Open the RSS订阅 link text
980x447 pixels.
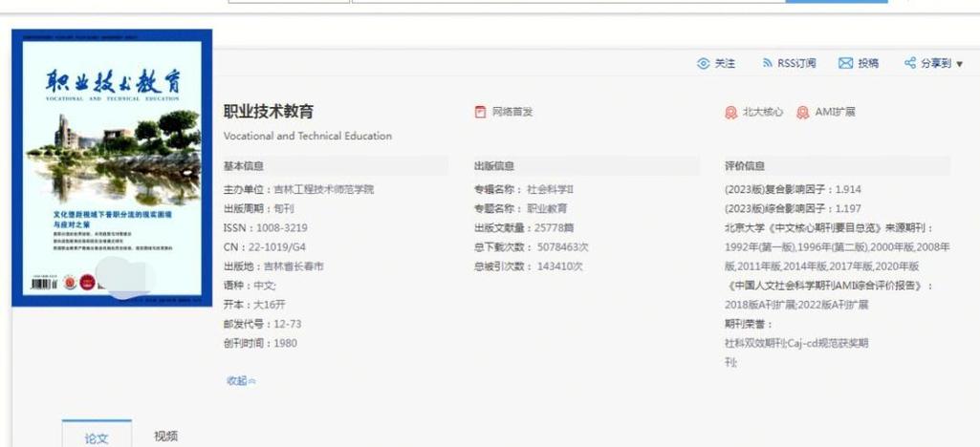(796, 63)
